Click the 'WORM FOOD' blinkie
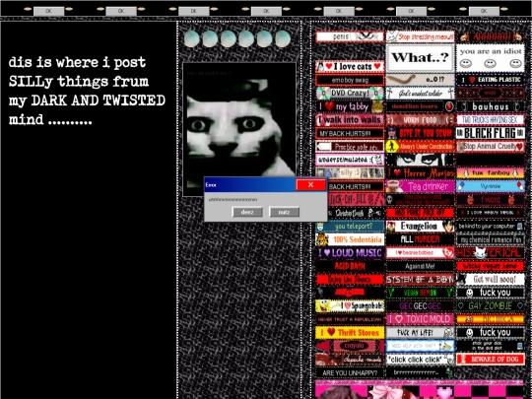This screenshot has width=532, height=399. point(420,120)
